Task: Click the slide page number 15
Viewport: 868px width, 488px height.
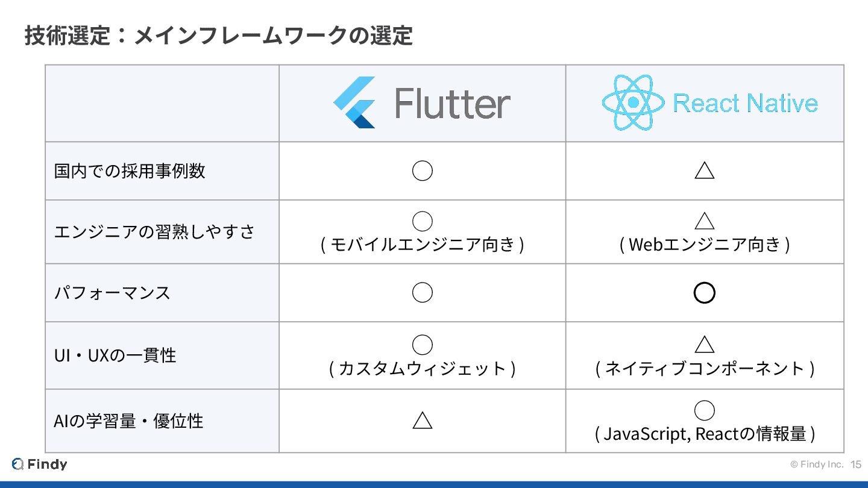Action: pyautogui.click(x=856, y=465)
